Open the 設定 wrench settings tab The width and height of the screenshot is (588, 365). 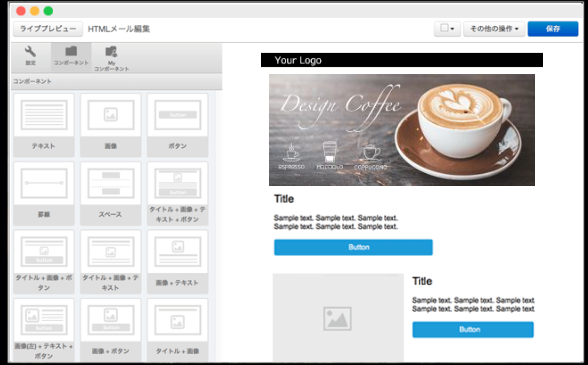[x=31, y=57]
